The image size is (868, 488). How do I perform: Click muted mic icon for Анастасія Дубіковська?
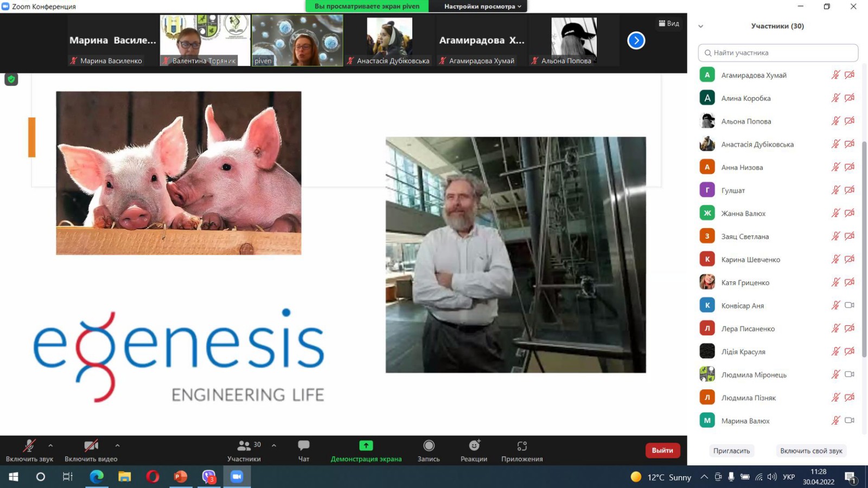[835, 144]
